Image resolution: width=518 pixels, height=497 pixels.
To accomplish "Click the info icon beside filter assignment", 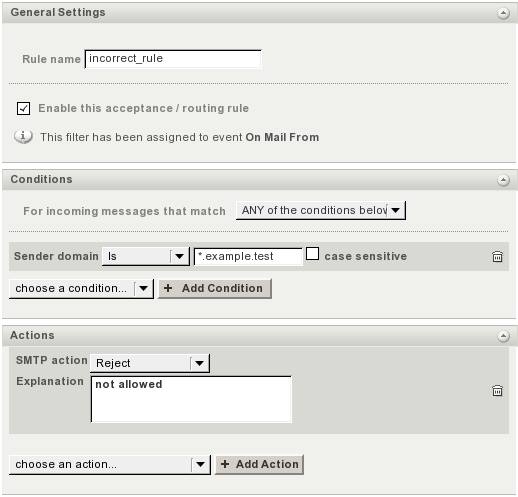I will [x=23, y=136].
